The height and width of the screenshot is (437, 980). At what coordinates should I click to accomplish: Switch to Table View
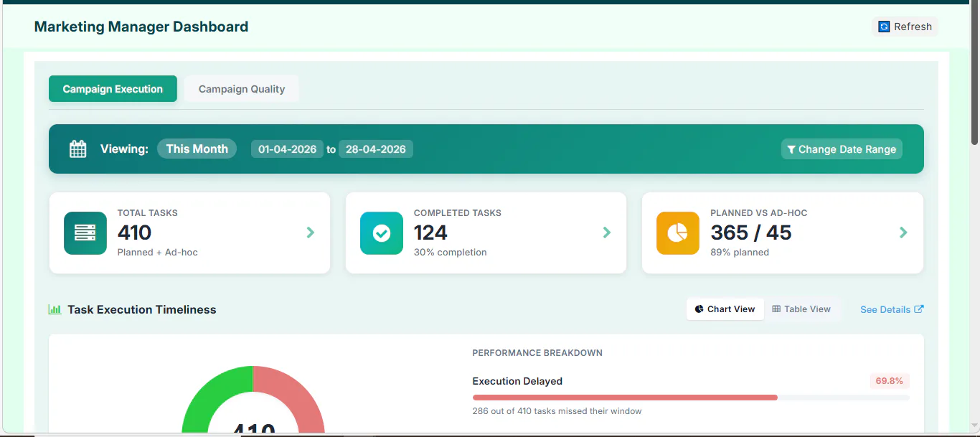pos(801,309)
